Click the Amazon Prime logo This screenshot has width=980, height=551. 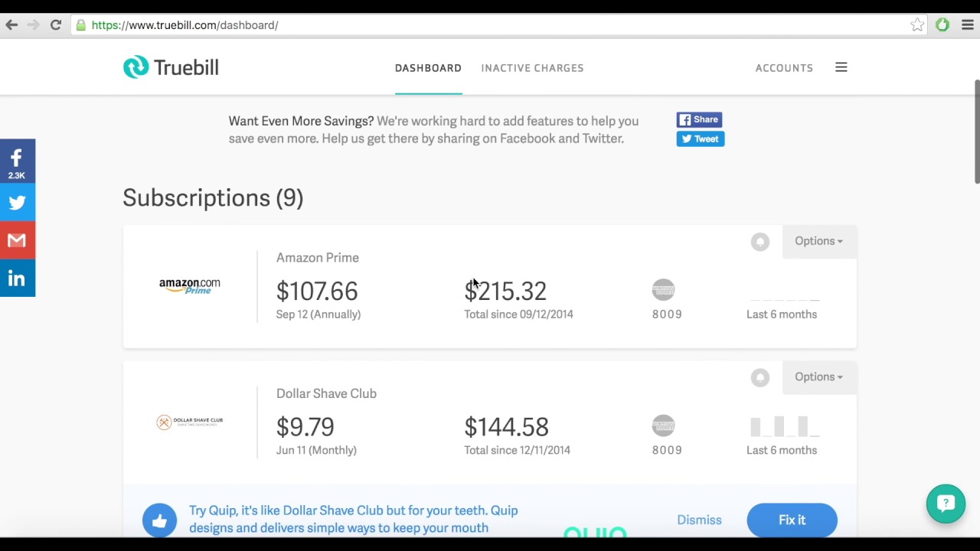(x=190, y=285)
